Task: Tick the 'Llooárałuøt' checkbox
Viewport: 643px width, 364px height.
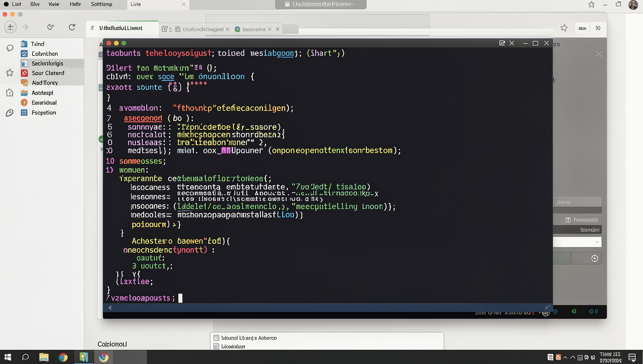Action: click(216, 346)
